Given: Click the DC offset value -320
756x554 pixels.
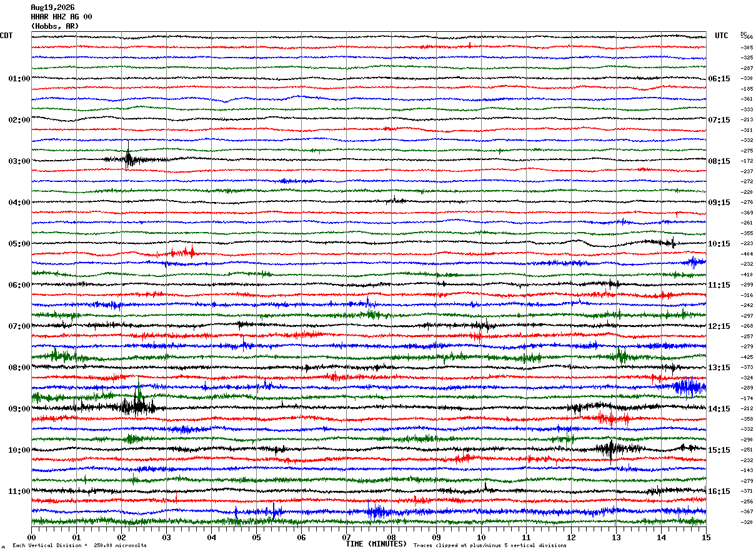Looking at the screenshot, I should [747, 522].
